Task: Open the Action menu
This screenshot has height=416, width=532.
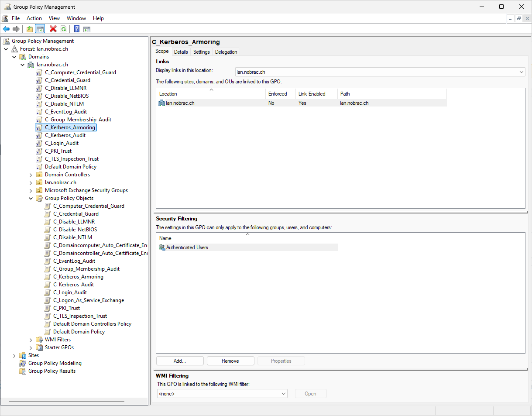Action: 34,18
